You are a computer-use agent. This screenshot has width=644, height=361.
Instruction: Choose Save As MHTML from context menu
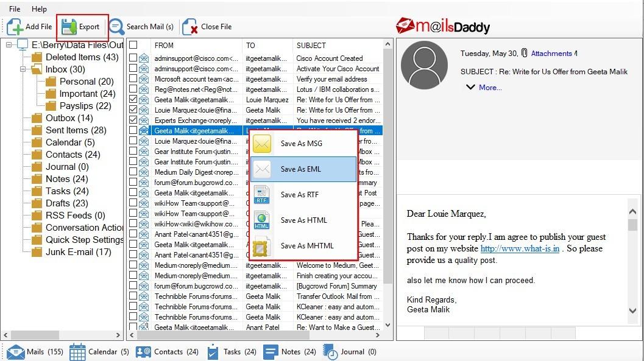[x=303, y=246]
